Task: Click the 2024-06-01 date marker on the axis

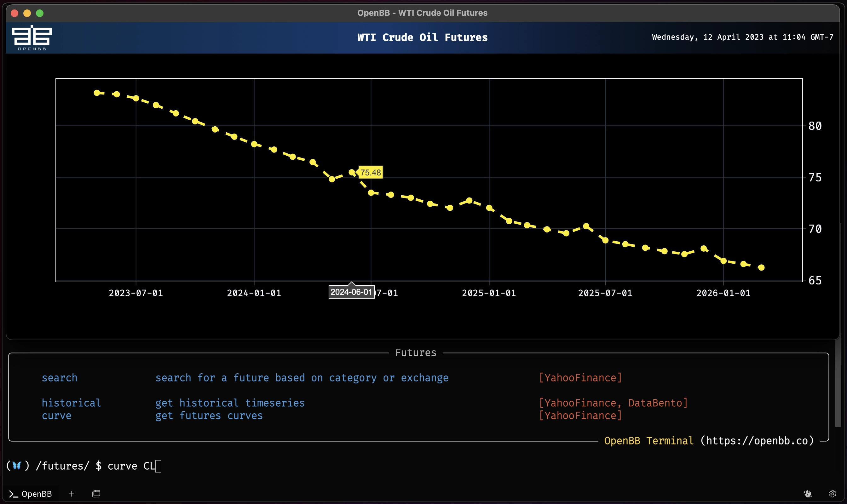Action: coord(351,291)
